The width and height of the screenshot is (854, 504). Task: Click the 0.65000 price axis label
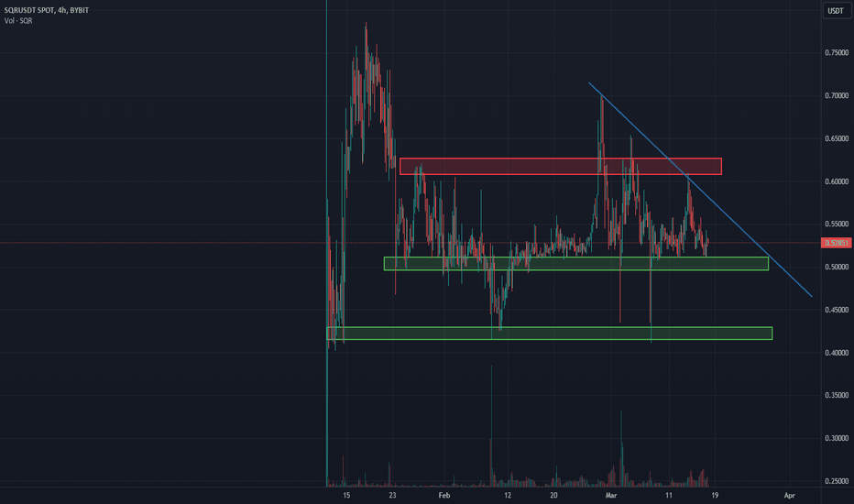tap(837, 139)
